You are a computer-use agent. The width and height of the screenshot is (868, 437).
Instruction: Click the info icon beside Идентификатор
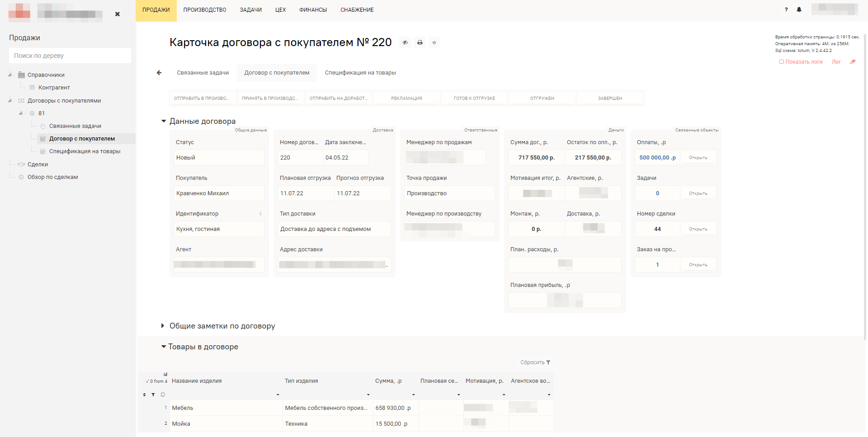[260, 213]
